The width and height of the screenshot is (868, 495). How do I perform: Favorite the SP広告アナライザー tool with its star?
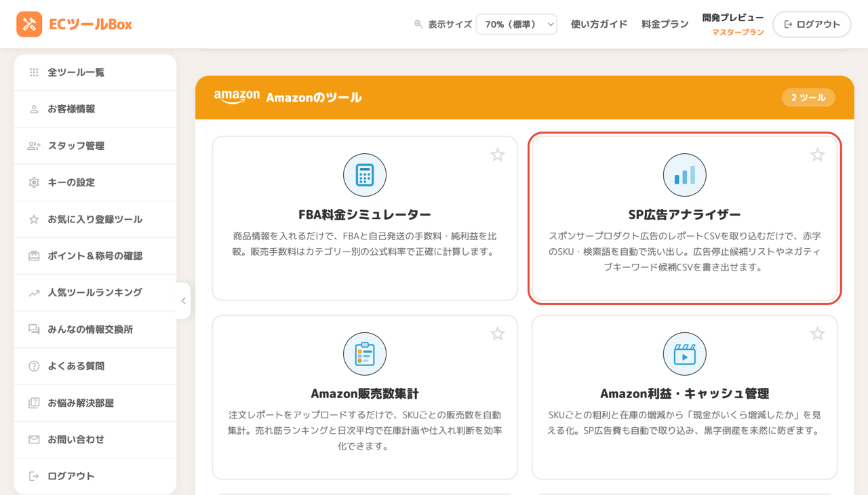click(x=818, y=155)
